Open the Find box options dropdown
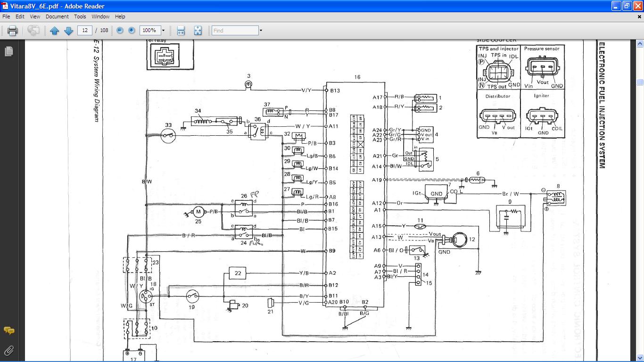 tap(261, 31)
